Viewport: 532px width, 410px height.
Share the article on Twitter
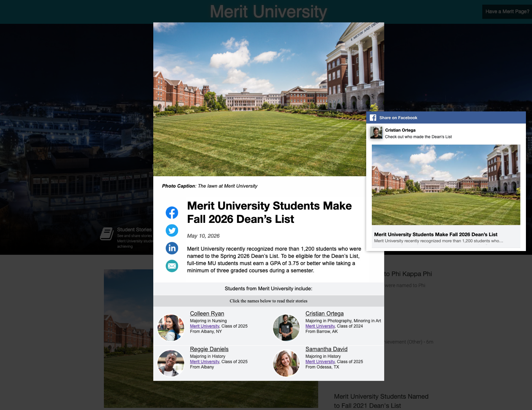[x=172, y=230]
